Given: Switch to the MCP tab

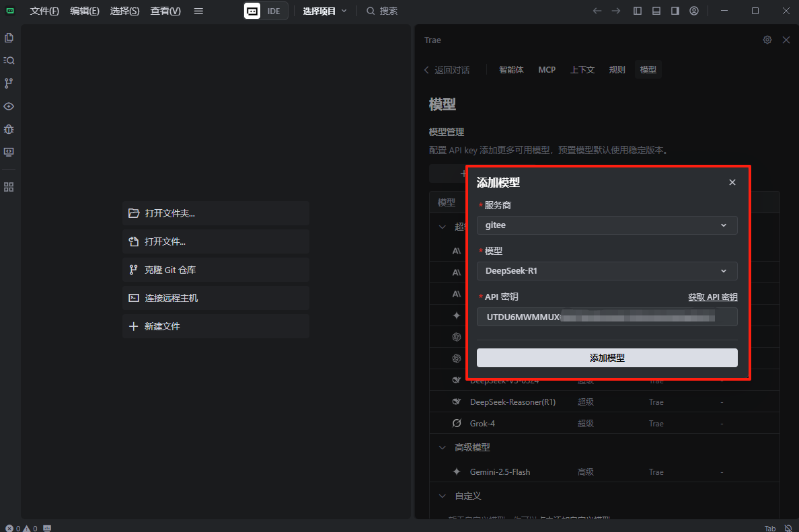Looking at the screenshot, I should tap(547, 69).
